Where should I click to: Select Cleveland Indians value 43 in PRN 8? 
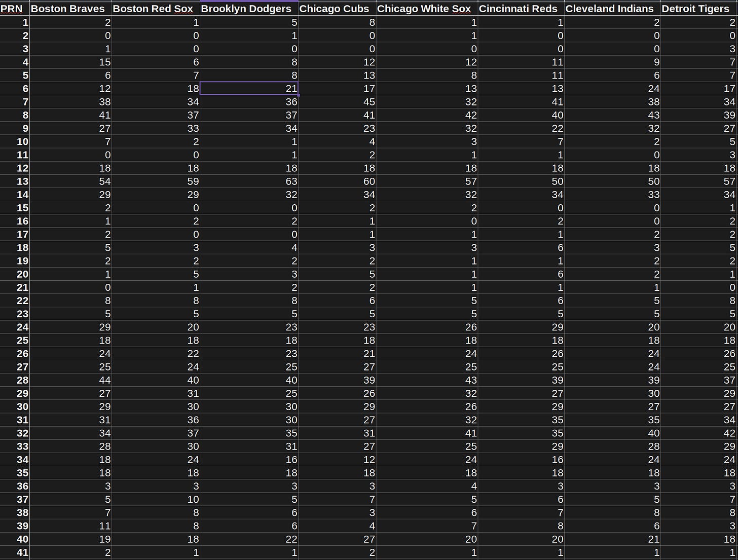click(x=612, y=115)
